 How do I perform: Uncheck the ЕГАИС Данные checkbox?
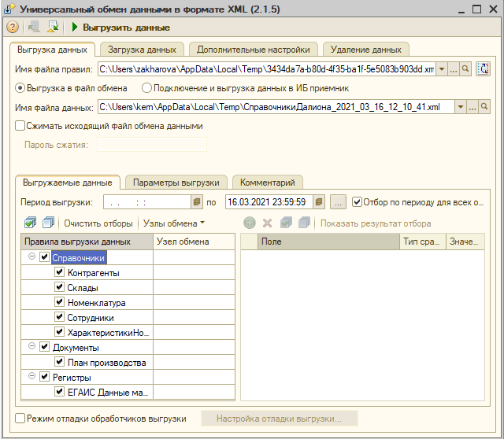tap(59, 392)
